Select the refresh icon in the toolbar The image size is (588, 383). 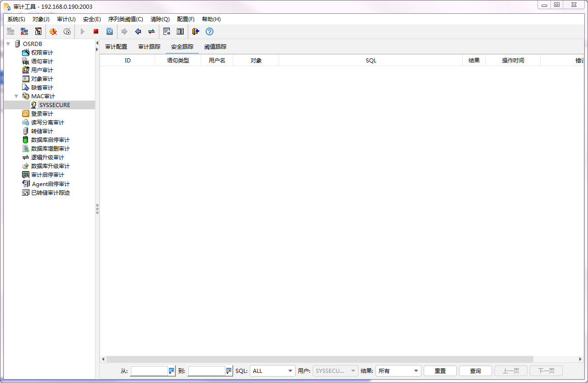pyautogui.click(x=110, y=31)
